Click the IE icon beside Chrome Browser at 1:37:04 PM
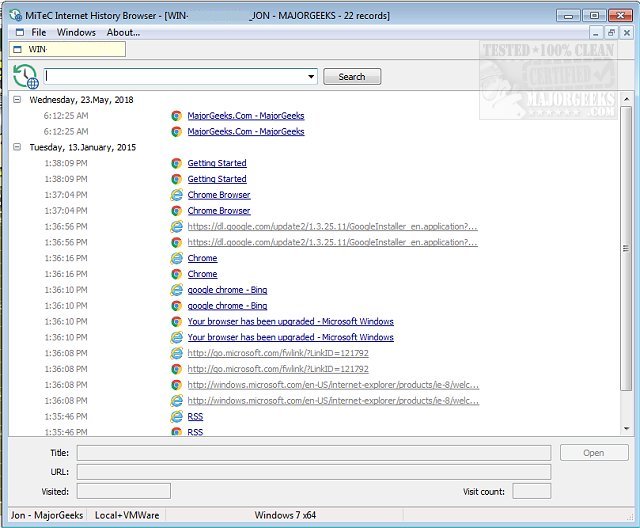 176,195
